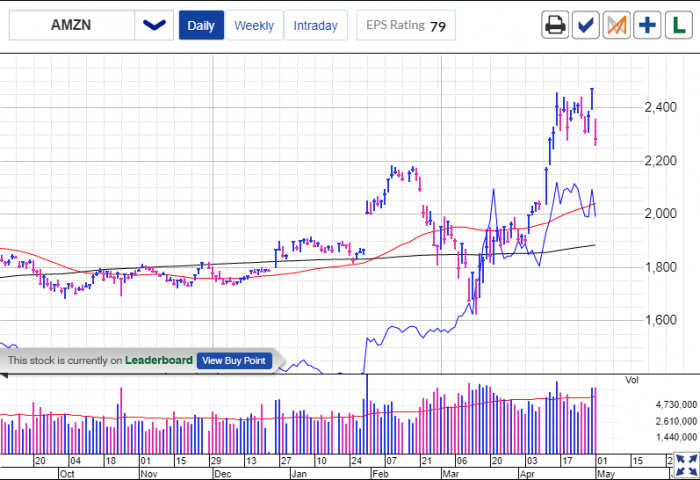Click the View Buy Point button

[x=234, y=360]
